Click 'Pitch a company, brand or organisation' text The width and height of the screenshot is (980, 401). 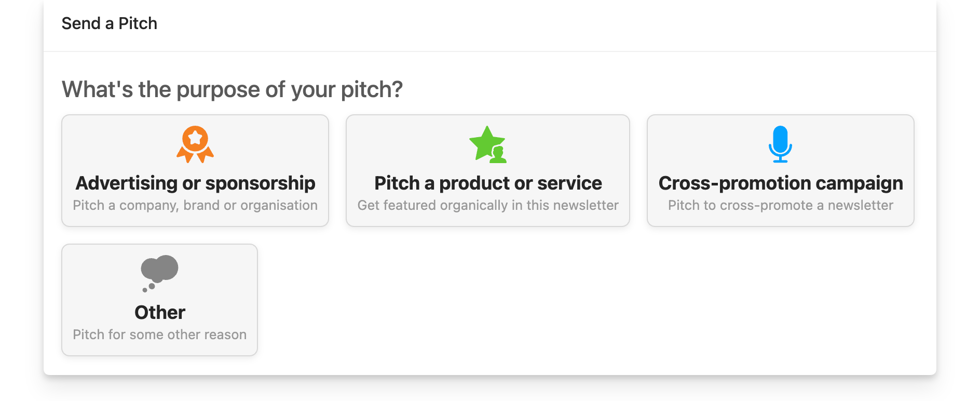[195, 206]
